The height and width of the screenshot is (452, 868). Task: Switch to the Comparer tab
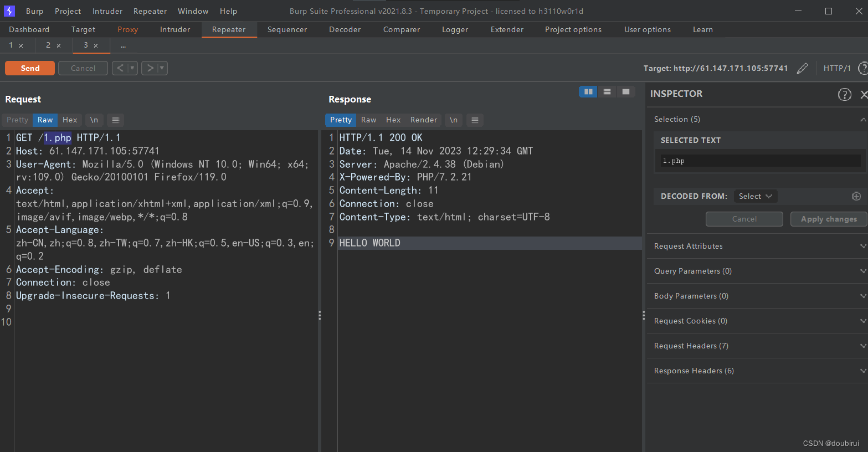(x=402, y=29)
